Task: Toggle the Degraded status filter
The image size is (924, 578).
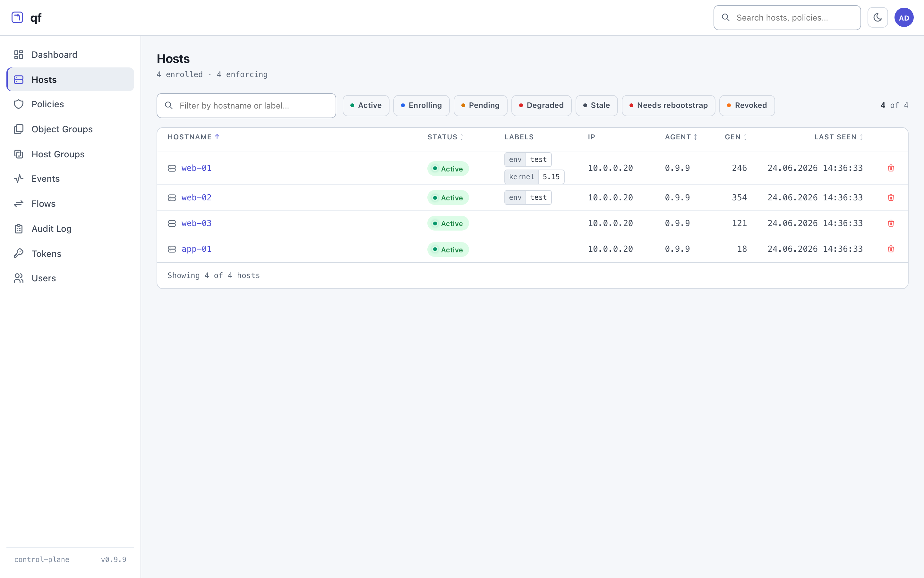Action: pos(542,106)
